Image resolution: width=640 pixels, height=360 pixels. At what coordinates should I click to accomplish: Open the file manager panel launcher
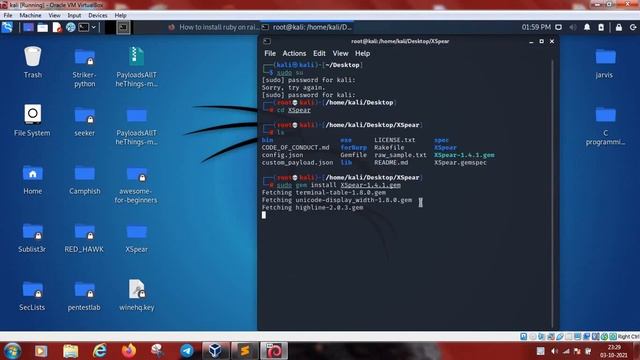coord(42,27)
